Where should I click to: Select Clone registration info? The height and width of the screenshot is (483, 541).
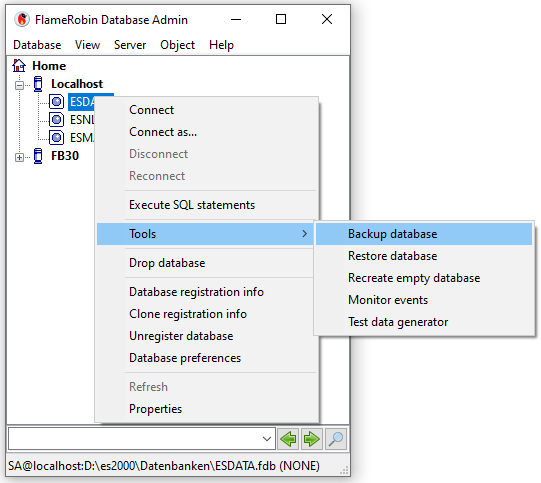[x=205, y=314]
